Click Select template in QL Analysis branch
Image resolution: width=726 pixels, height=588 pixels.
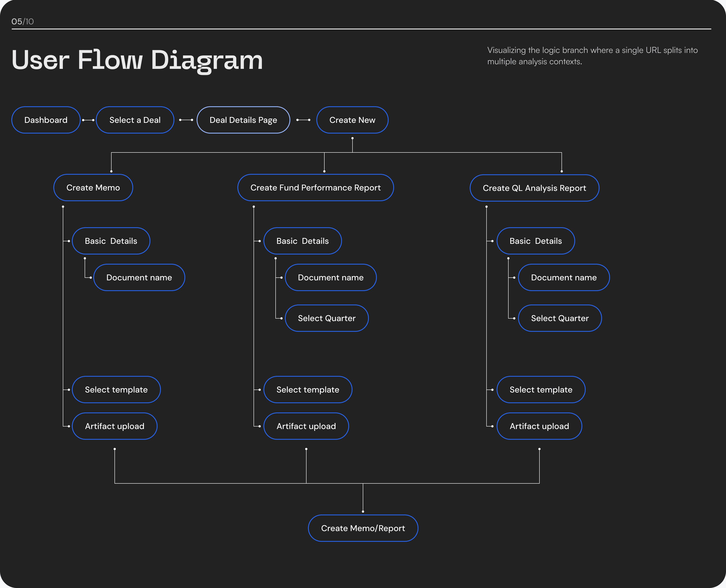point(541,390)
